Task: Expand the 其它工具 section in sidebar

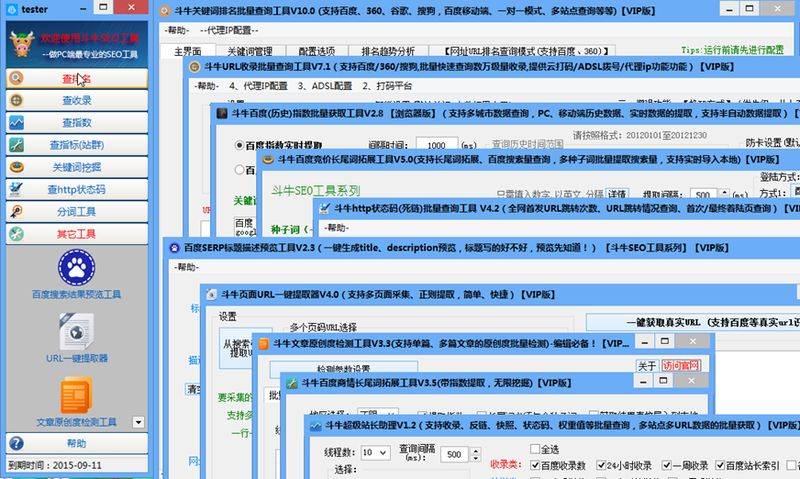Action: (76, 234)
